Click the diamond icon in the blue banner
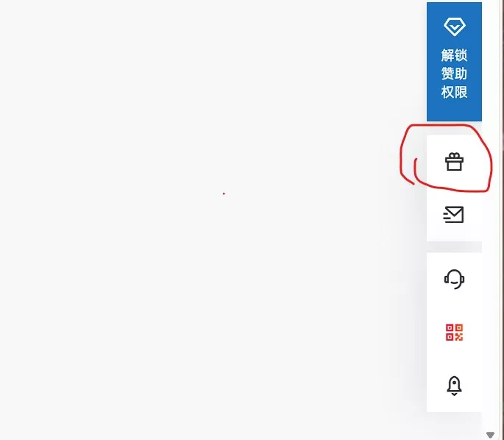The width and height of the screenshot is (504, 440). pyautogui.click(x=454, y=26)
